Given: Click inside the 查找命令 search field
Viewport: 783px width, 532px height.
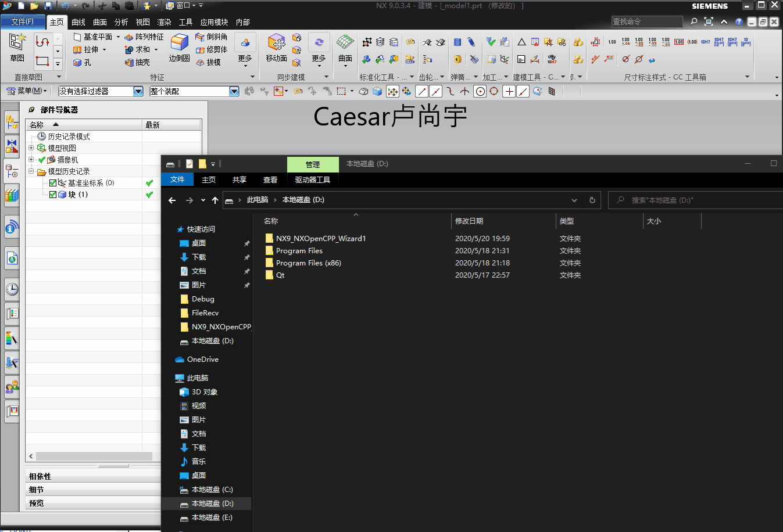Looking at the screenshot, I should point(646,21).
